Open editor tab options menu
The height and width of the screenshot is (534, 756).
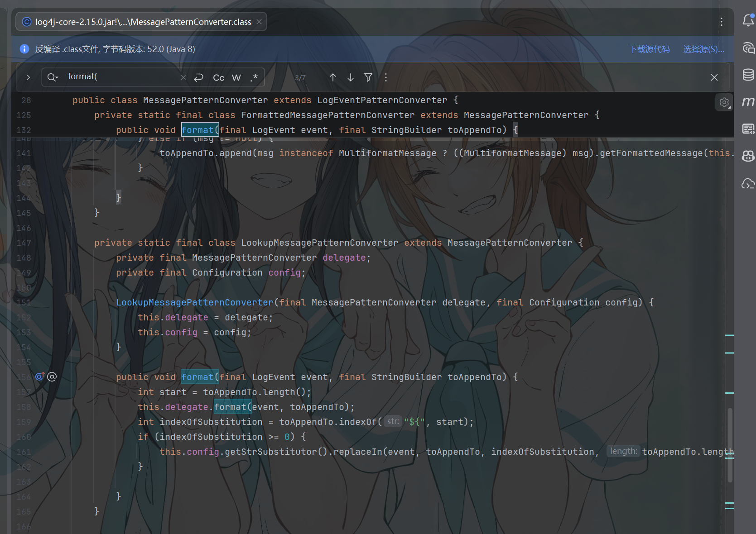click(722, 22)
